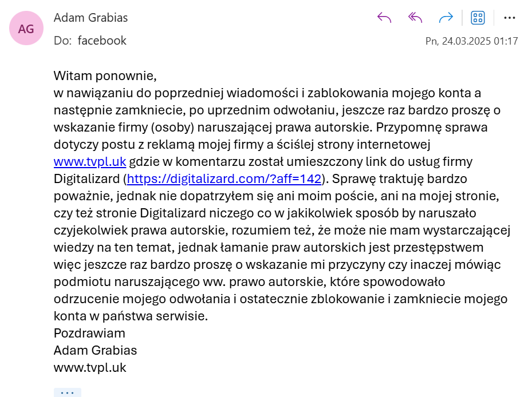Image resolution: width=532 pixels, height=397 pixels.
Task: Open the apps grid icon in the toolbar
Action: (478, 17)
